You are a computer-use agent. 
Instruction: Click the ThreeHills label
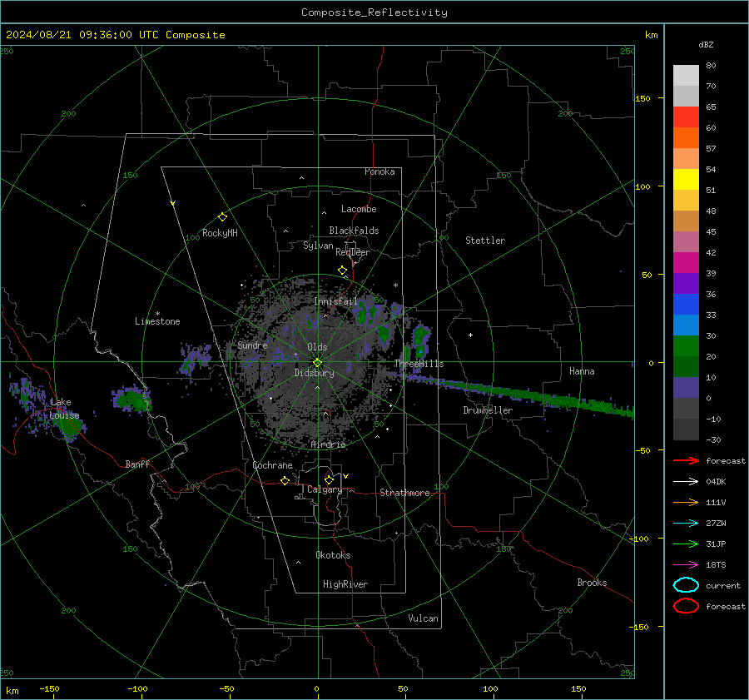(x=419, y=364)
